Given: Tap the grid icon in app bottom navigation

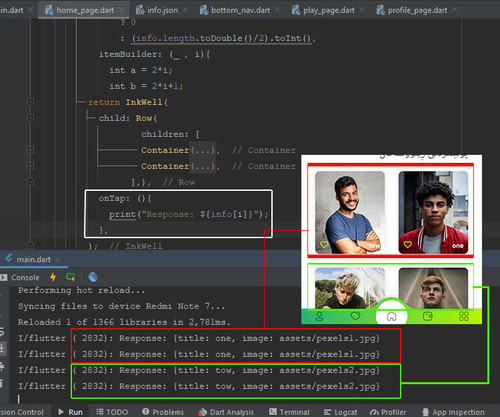Looking at the screenshot, I should (x=464, y=316).
